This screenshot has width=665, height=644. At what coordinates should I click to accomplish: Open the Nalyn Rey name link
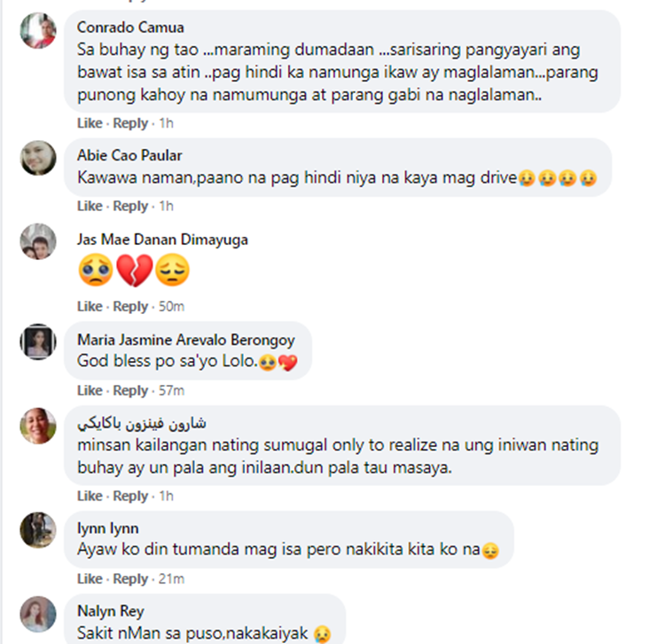(111, 611)
